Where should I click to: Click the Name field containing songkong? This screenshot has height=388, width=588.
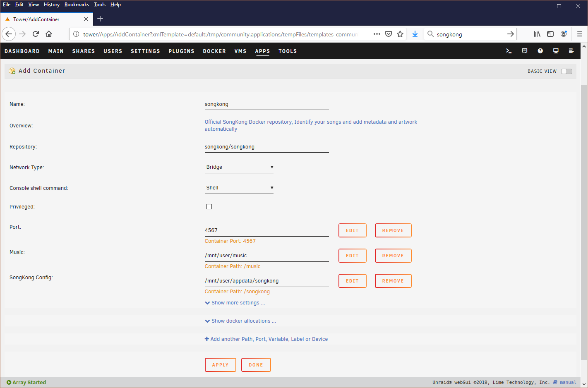pos(266,104)
